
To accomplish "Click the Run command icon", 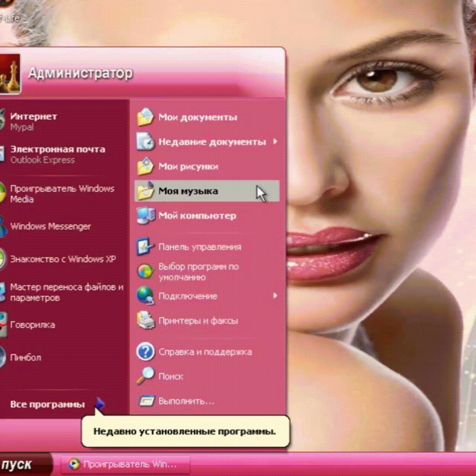I will 146,401.
